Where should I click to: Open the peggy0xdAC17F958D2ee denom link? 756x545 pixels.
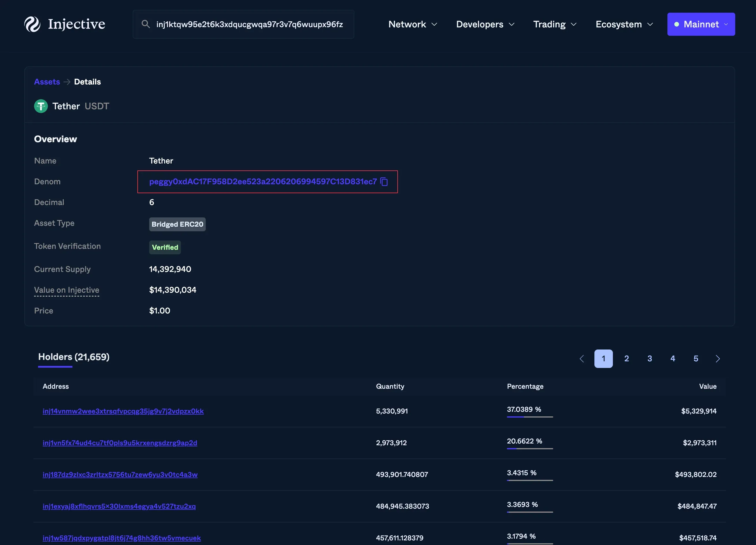coord(263,182)
